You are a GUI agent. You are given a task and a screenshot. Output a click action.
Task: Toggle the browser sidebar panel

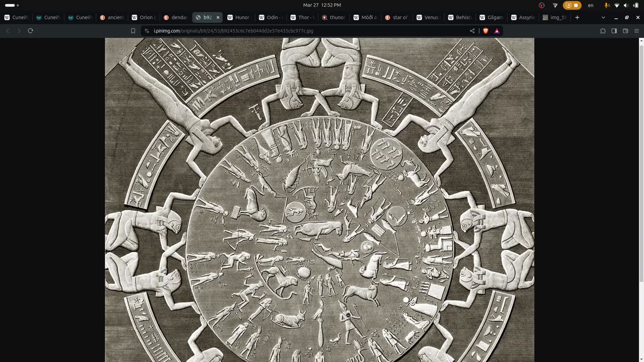point(614,31)
